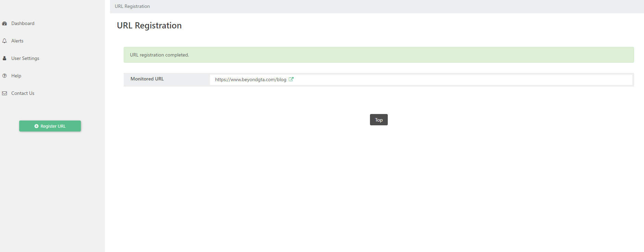Click the URL registration completed banner
The image size is (644, 252).
tap(379, 55)
